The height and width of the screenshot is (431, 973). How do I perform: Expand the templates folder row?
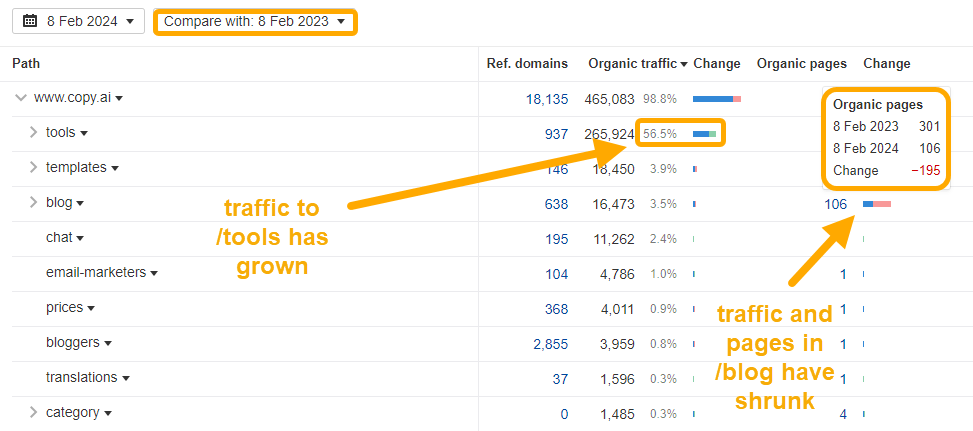click(33, 168)
